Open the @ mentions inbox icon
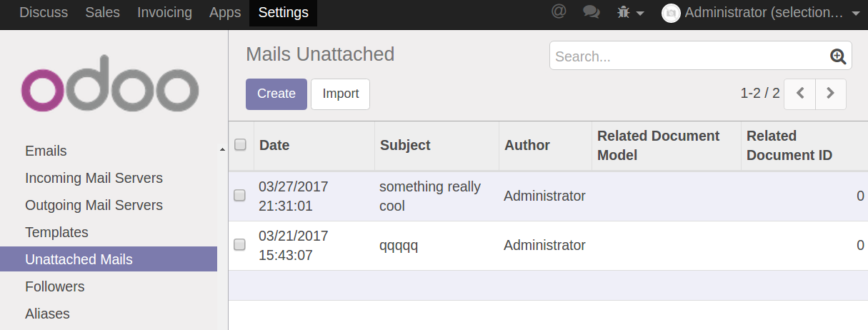Screen dimensions: 868x330 [559, 12]
